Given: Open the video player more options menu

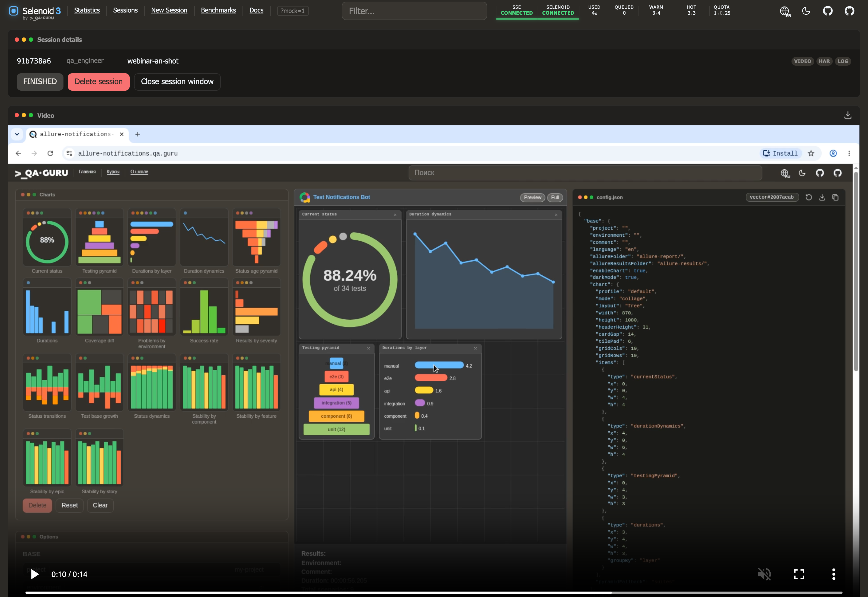Looking at the screenshot, I should 834,574.
